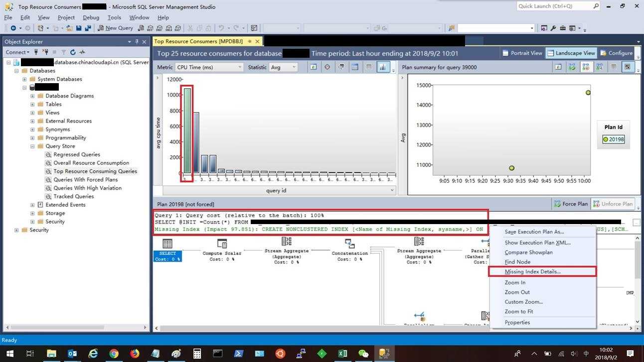The height and width of the screenshot is (362, 644).
Task: Click the compare plans icon in Plan summary toolbar
Action: [x=600, y=67]
